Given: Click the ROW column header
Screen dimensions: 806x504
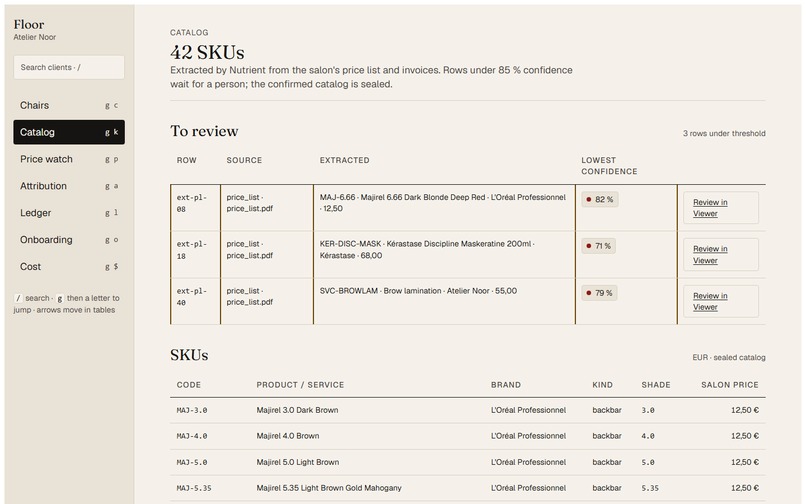Looking at the screenshot, I should (x=187, y=160).
